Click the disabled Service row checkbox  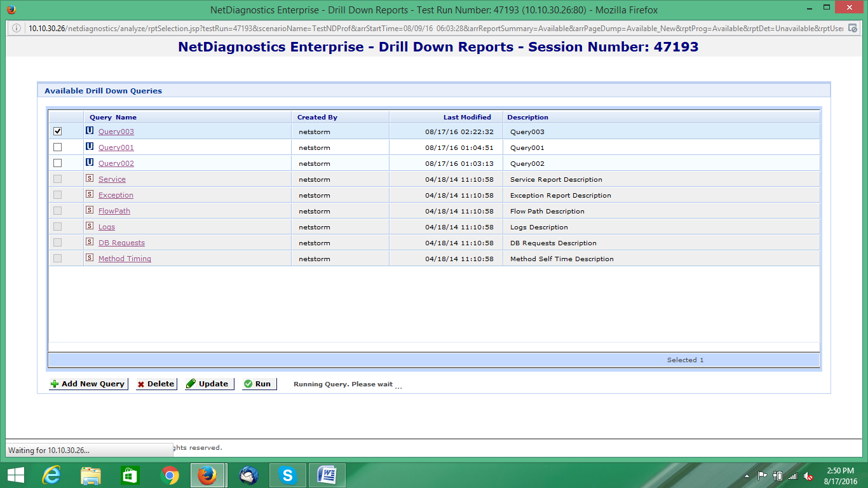[58, 179]
